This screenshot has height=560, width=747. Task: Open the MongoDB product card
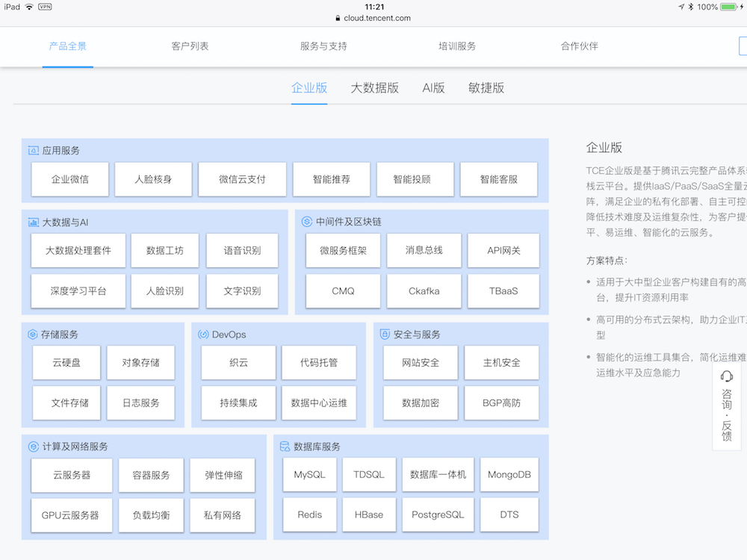509,475
